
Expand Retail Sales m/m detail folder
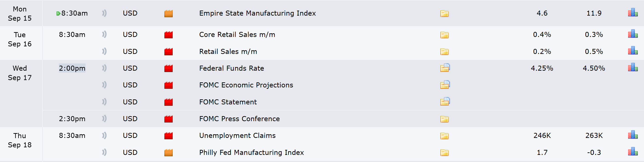point(444,52)
